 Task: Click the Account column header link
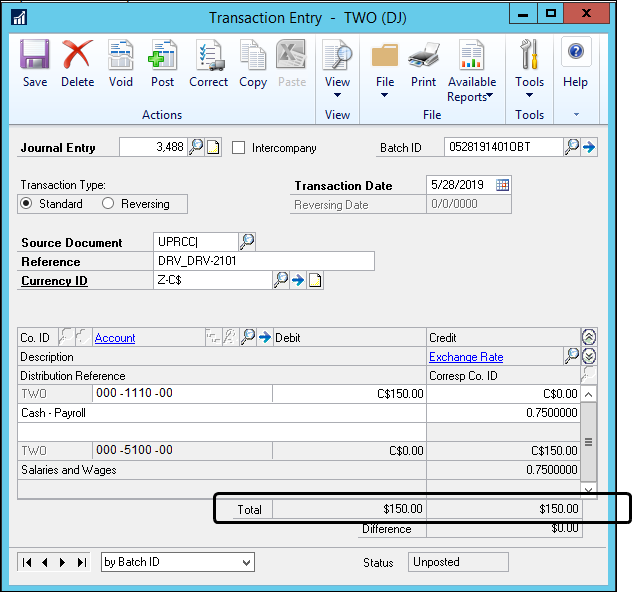pos(115,338)
